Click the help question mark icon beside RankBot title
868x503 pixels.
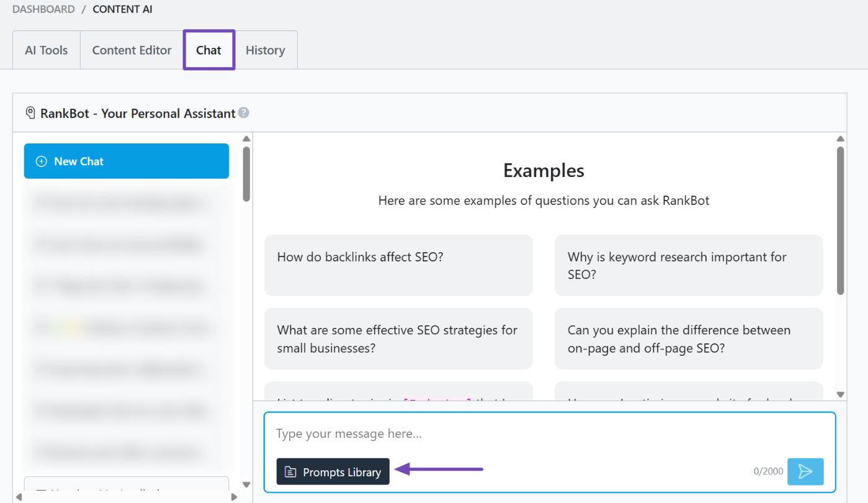pyautogui.click(x=244, y=113)
